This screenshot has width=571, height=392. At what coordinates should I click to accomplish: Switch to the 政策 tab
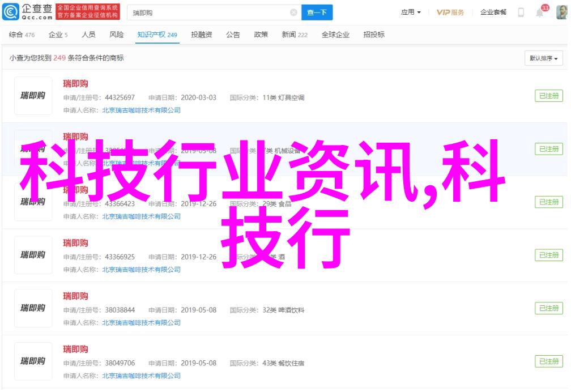[x=261, y=35]
